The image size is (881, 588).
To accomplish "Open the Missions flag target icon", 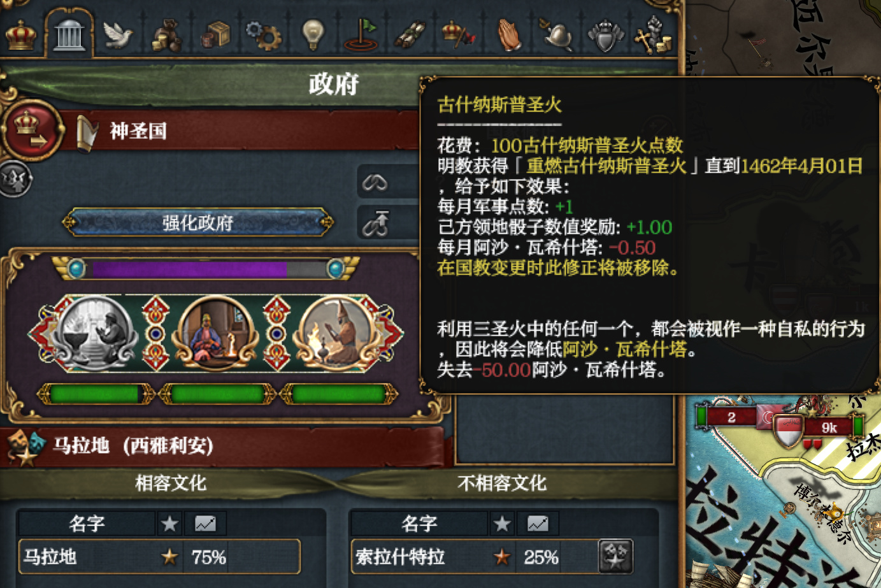I will [x=361, y=34].
